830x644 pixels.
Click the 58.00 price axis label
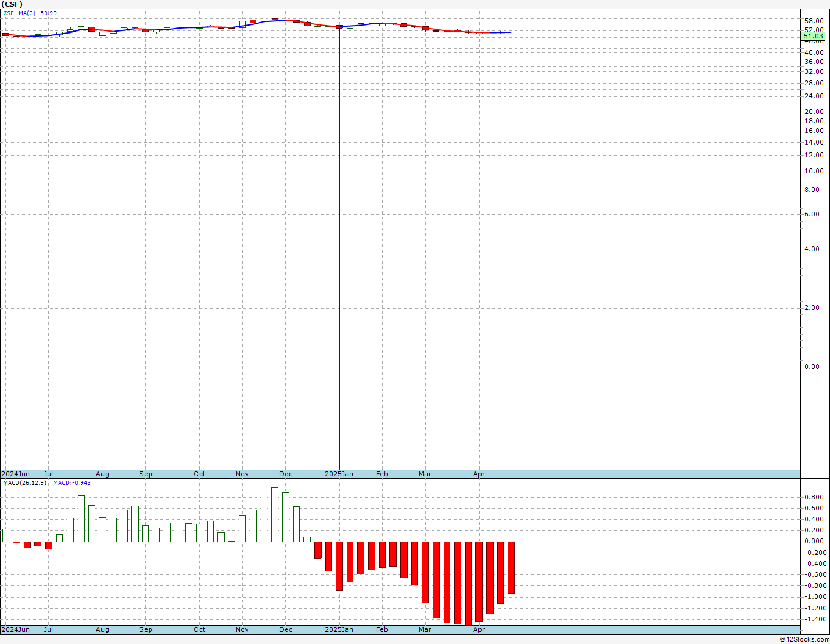(x=814, y=21)
